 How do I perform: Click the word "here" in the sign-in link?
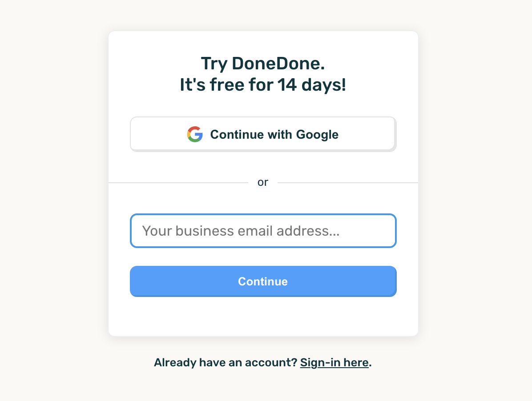tap(356, 363)
